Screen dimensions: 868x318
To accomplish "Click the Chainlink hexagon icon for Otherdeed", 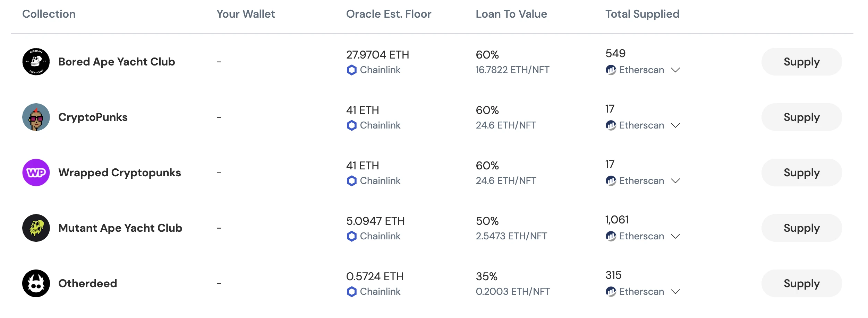I will click(351, 292).
